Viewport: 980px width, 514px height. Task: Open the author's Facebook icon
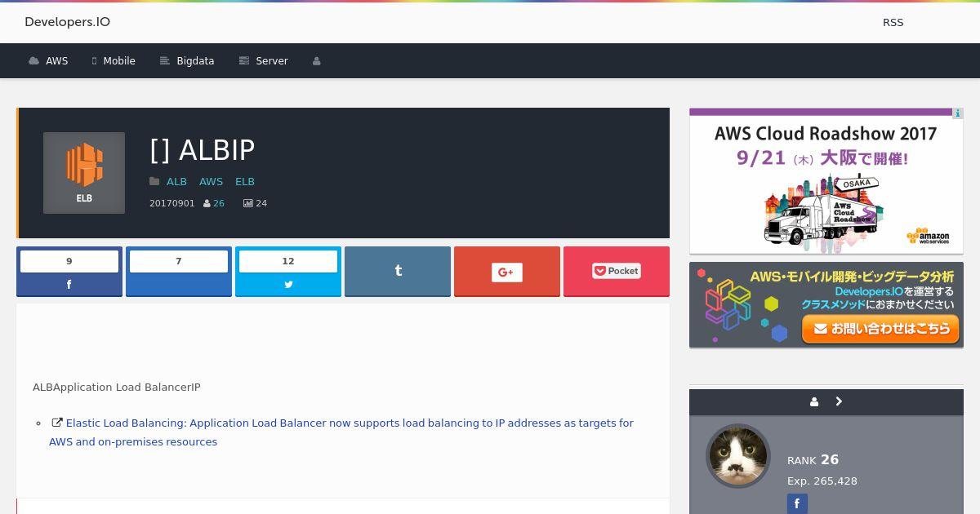click(x=797, y=504)
